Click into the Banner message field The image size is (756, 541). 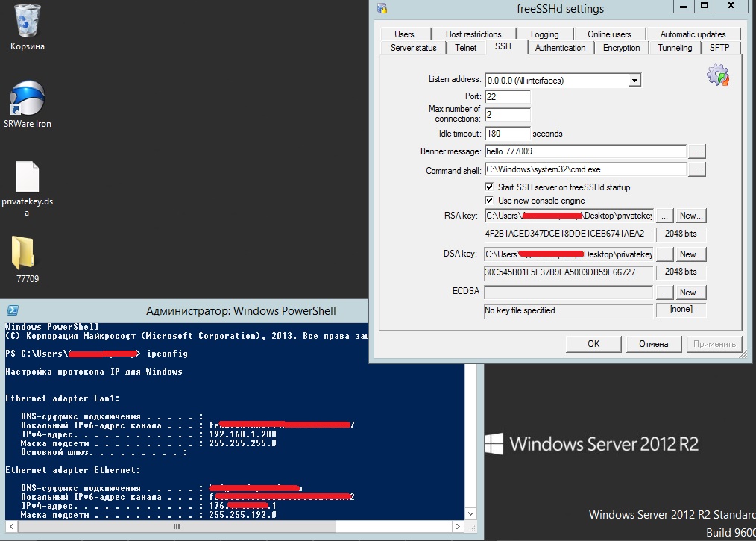click(x=585, y=151)
